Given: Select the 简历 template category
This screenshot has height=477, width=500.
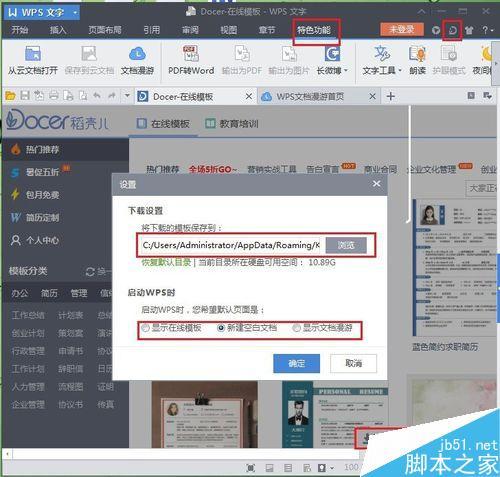Looking at the screenshot, I should pyautogui.click(x=49, y=293).
